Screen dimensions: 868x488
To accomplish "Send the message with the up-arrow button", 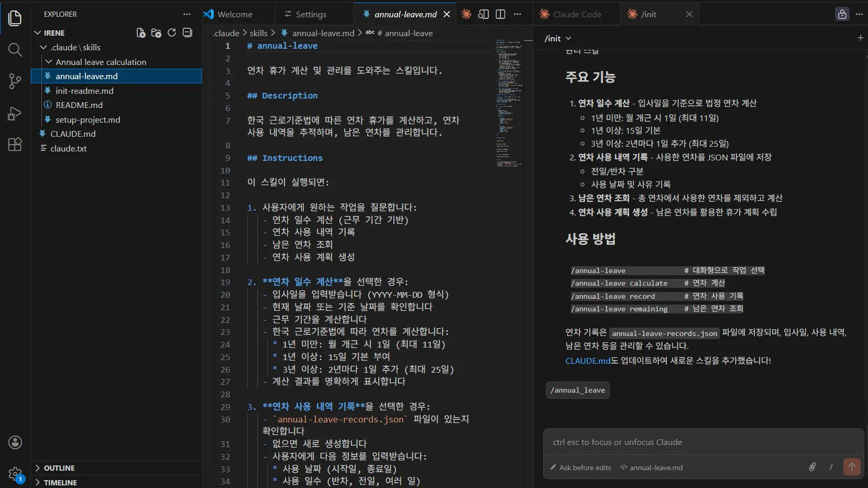I will pyautogui.click(x=851, y=467).
